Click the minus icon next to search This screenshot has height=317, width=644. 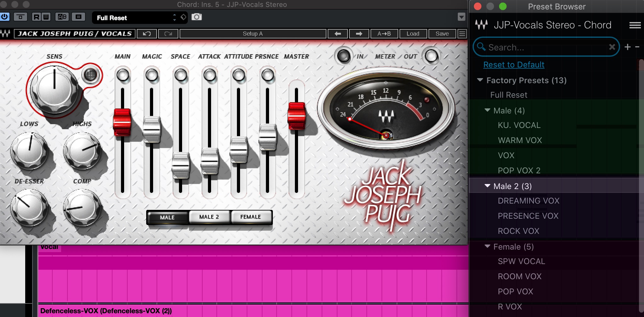pos(637,47)
